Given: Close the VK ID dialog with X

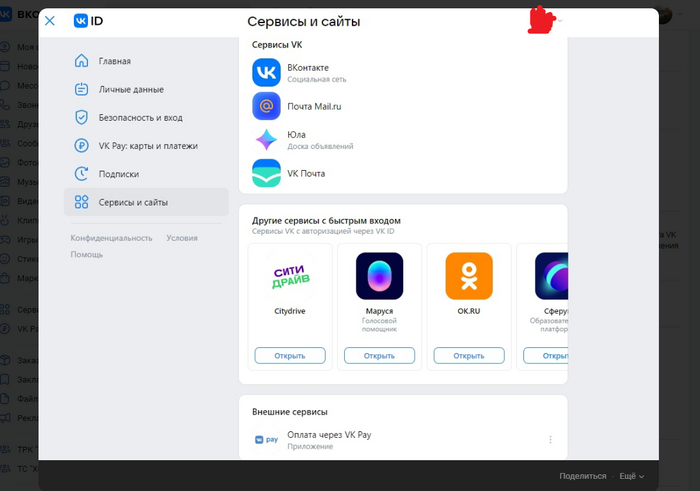Looking at the screenshot, I should tap(50, 21).
